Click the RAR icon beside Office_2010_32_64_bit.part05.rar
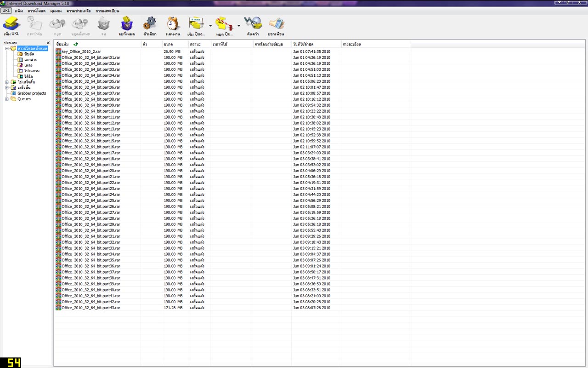This screenshot has height=368, width=588. tap(58, 81)
